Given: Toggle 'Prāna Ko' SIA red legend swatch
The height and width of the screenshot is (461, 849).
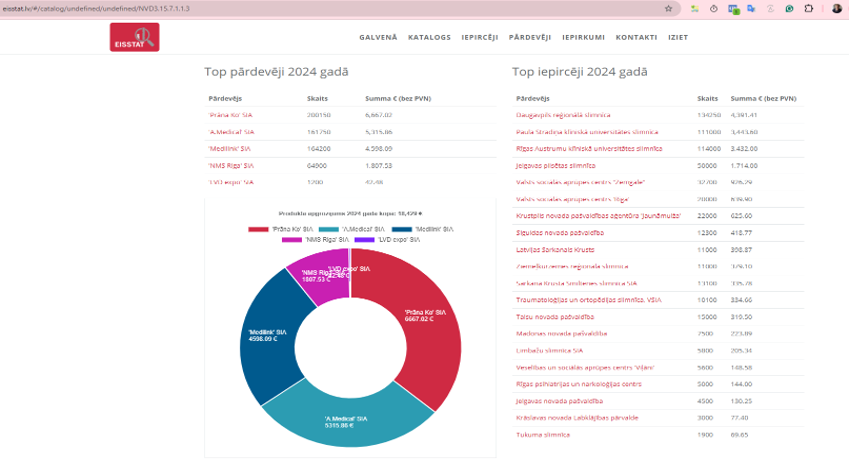Looking at the screenshot, I should [x=258, y=229].
